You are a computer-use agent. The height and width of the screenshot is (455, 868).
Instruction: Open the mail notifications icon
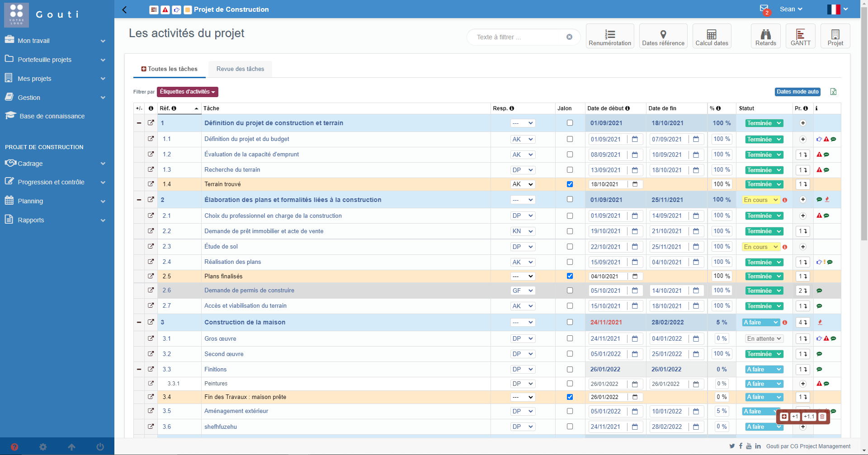[764, 9]
